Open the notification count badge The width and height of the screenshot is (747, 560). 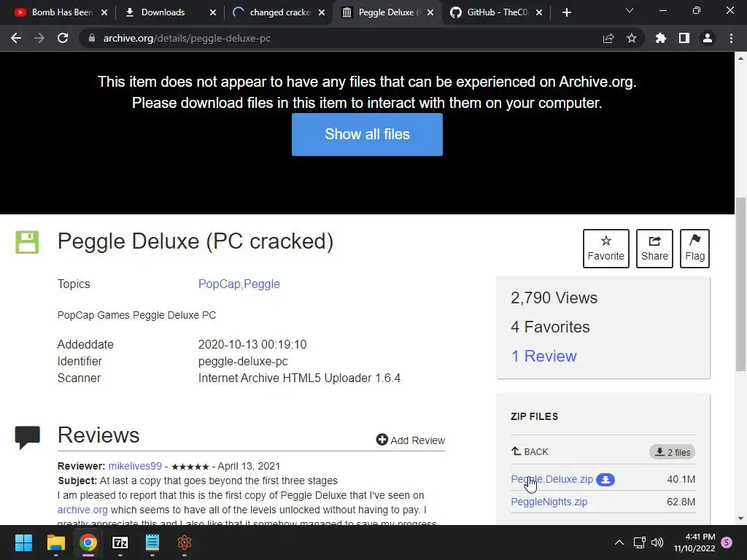point(727,542)
